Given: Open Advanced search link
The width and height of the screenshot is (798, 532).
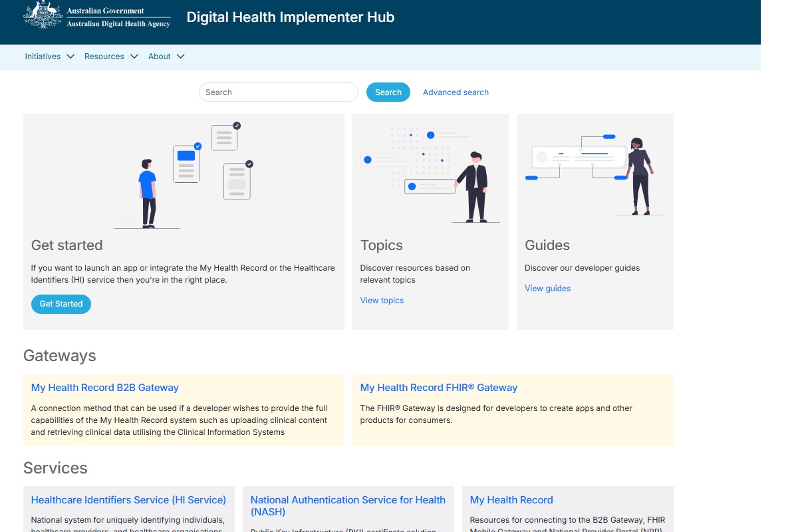Looking at the screenshot, I should 456,92.
